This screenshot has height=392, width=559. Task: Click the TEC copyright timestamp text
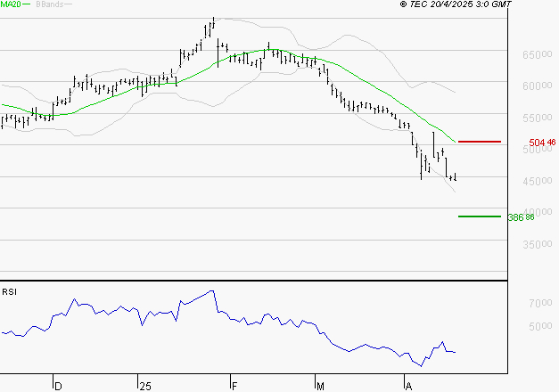coord(456,4)
